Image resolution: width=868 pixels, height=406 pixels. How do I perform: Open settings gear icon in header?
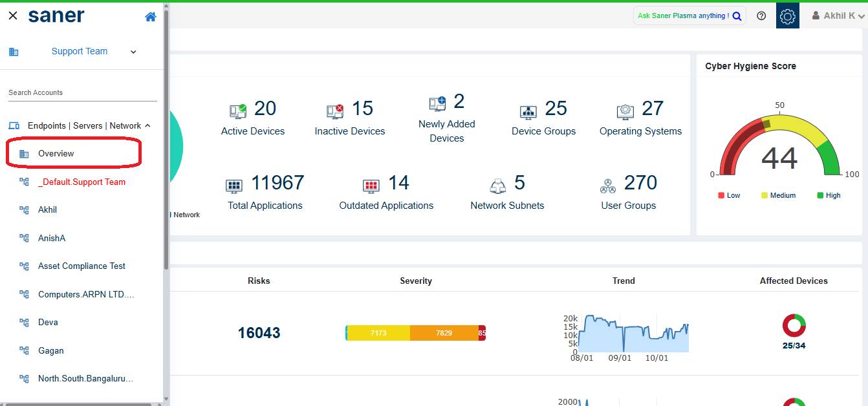click(x=787, y=16)
